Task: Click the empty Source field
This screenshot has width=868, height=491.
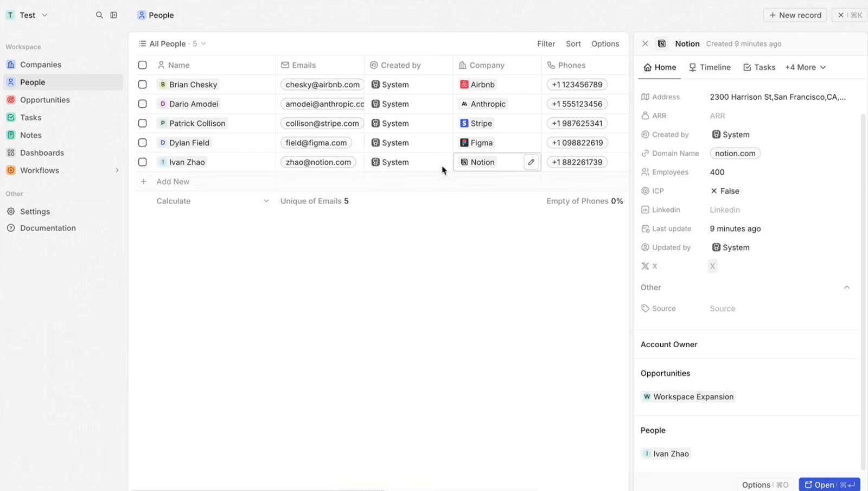Action: point(723,309)
